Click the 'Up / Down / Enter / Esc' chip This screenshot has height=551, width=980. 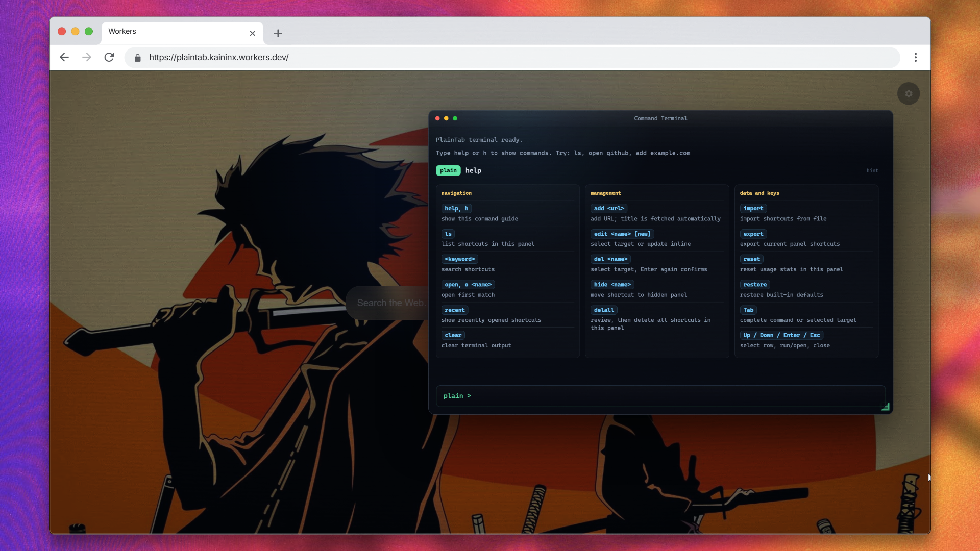(781, 335)
